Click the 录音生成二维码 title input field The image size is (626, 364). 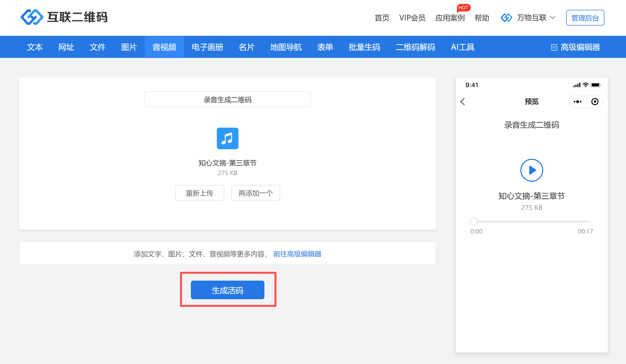(227, 99)
